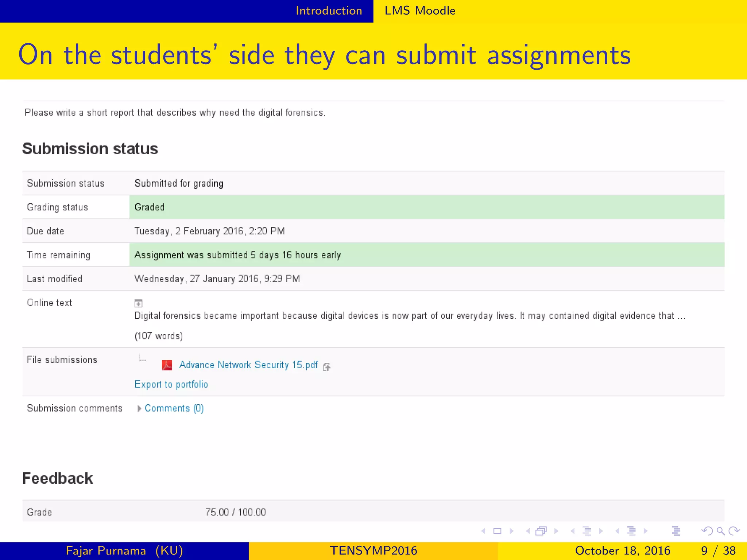Click the Submitted for grading value
Screen dimensions: 747x560
(x=179, y=183)
